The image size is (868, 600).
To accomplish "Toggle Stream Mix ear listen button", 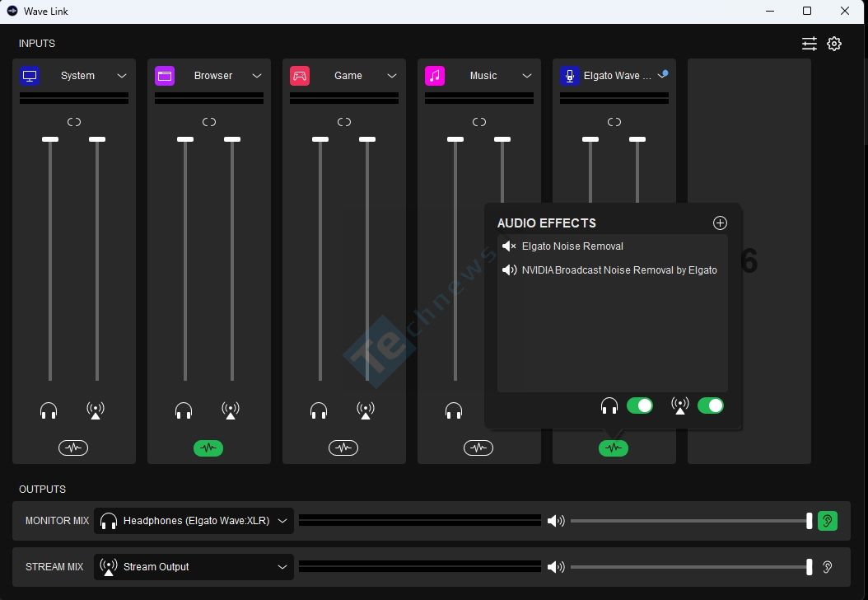I will coord(828,567).
